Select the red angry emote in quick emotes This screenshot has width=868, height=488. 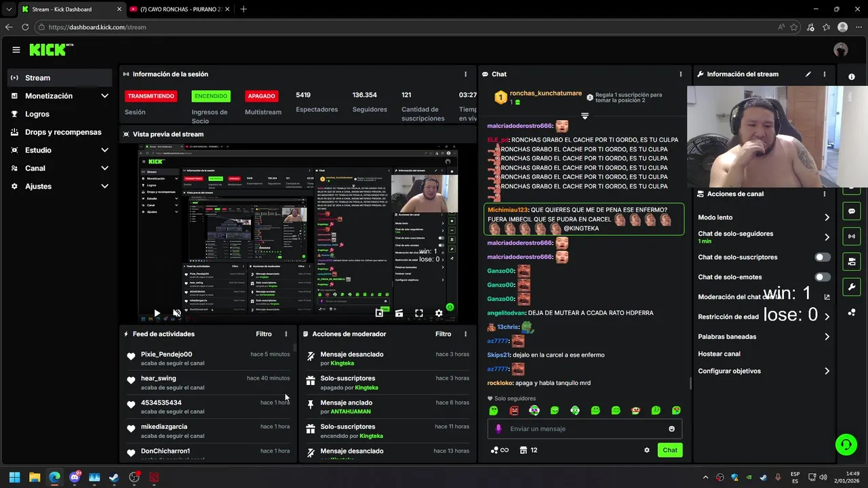(x=514, y=411)
